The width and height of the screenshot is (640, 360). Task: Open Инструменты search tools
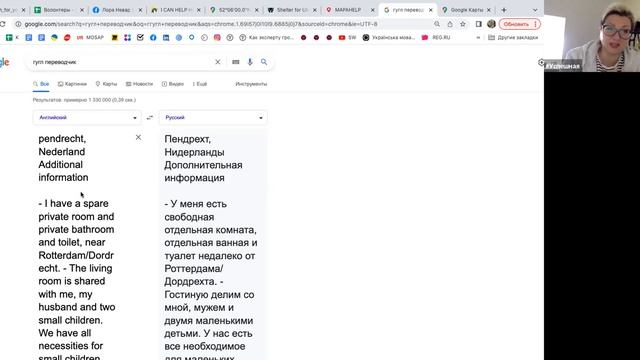[x=251, y=84]
